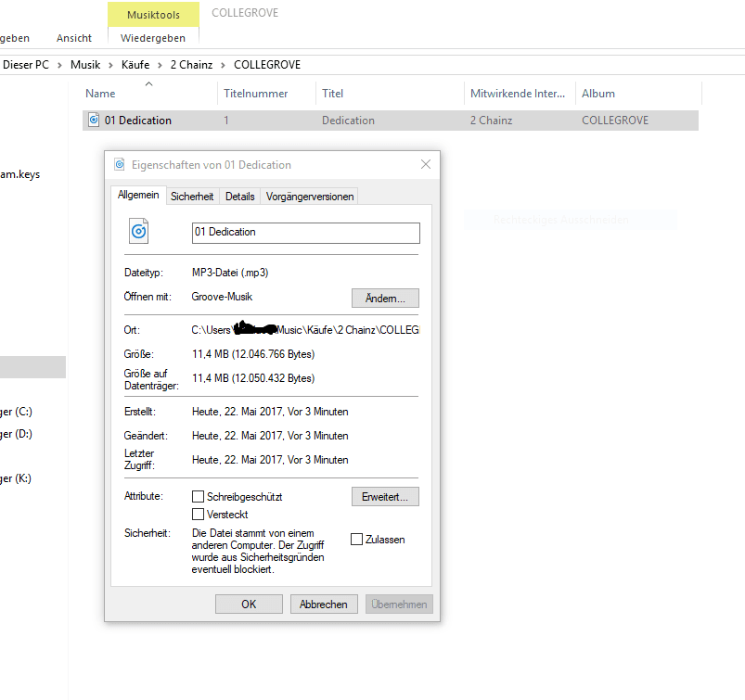
Task: Tick the Versteckt checkbox
Action: [198, 515]
